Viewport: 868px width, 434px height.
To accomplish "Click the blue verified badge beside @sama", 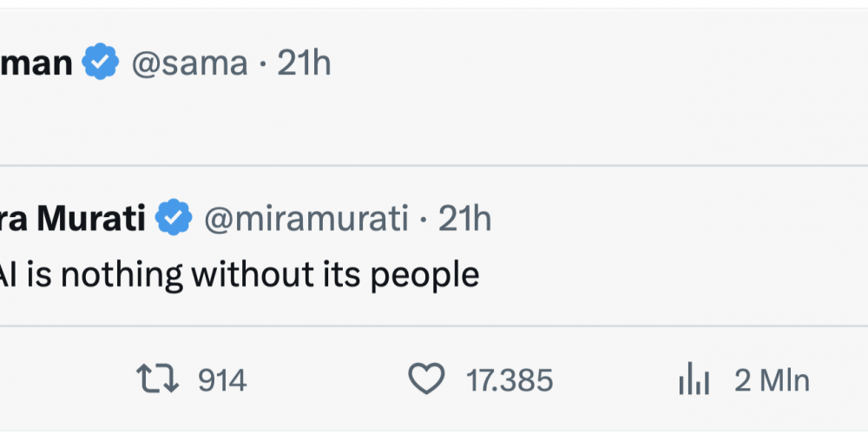I will [101, 62].
